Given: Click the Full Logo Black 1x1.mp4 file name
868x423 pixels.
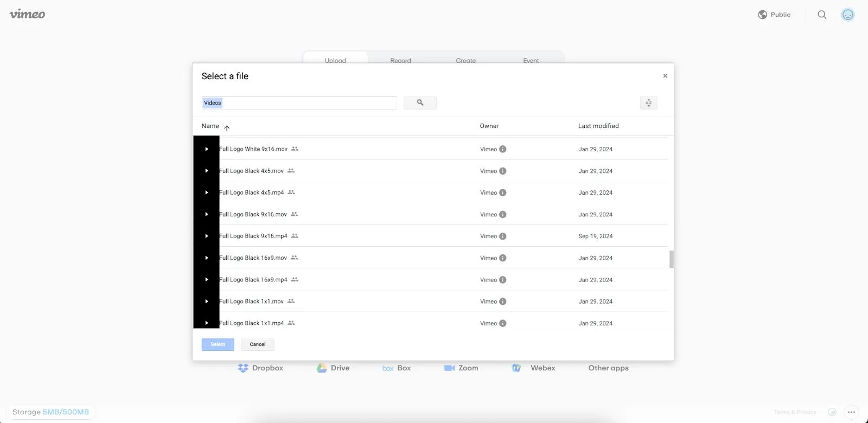Looking at the screenshot, I should click(x=252, y=323).
